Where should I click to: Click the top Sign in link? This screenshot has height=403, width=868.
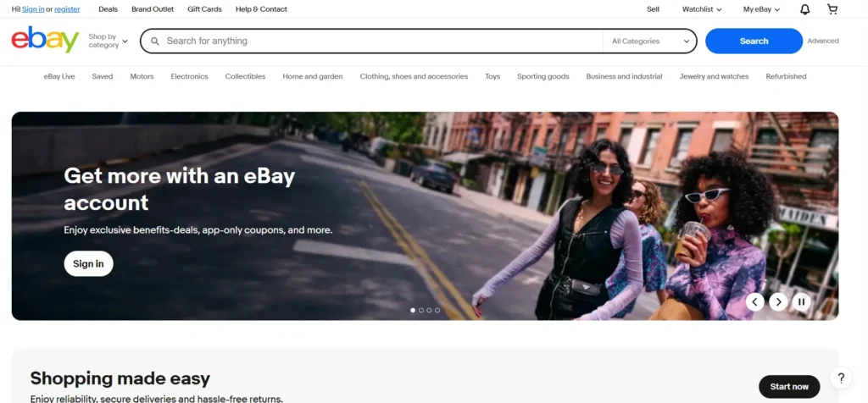(x=33, y=9)
